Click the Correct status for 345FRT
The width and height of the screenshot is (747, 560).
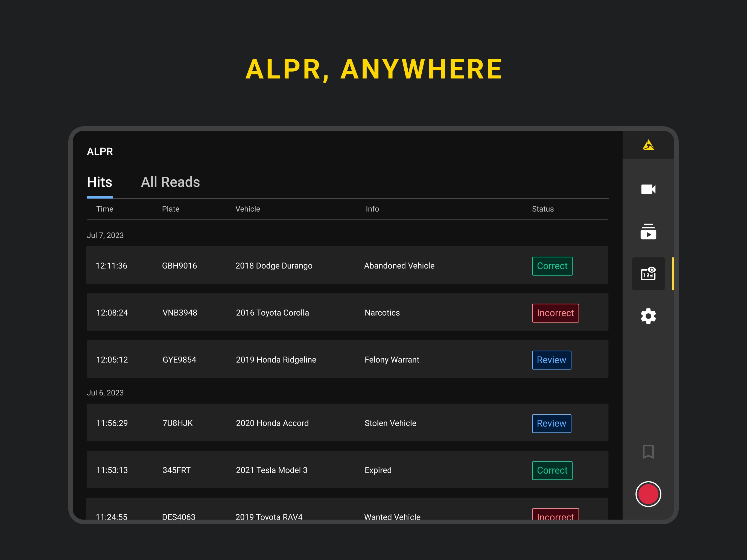(552, 471)
